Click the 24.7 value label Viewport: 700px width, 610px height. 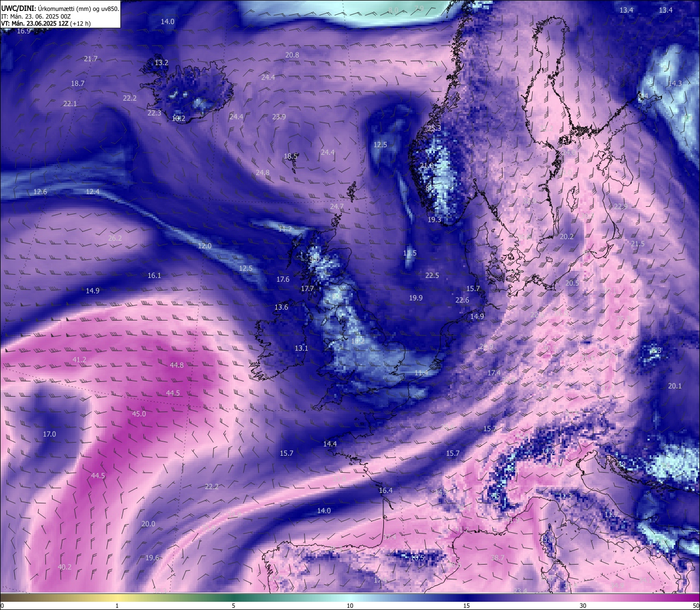click(337, 206)
